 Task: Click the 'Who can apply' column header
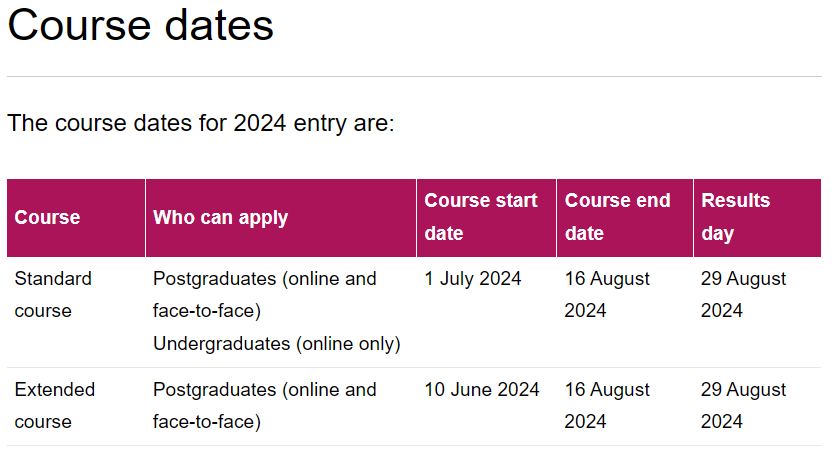click(x=281, y=218)
